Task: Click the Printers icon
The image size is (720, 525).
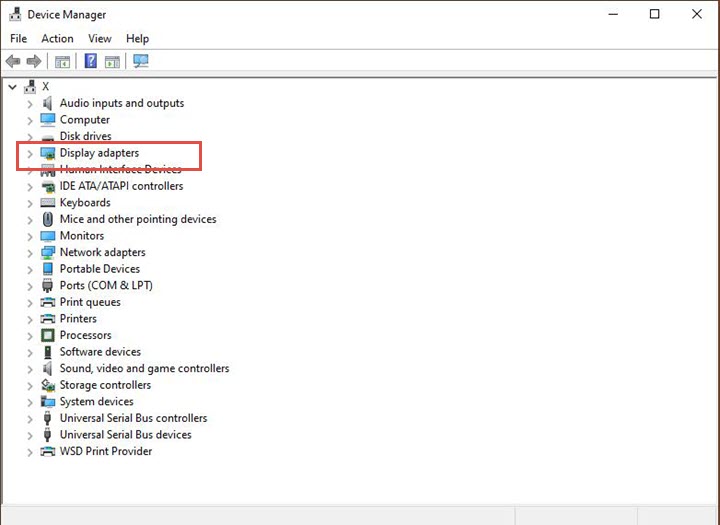Action: pyautogui.click(x=48, y=319)
